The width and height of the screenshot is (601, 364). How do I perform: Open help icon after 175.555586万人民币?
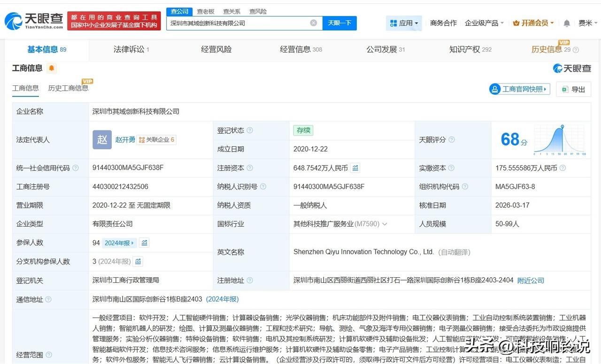coord(562,168)
